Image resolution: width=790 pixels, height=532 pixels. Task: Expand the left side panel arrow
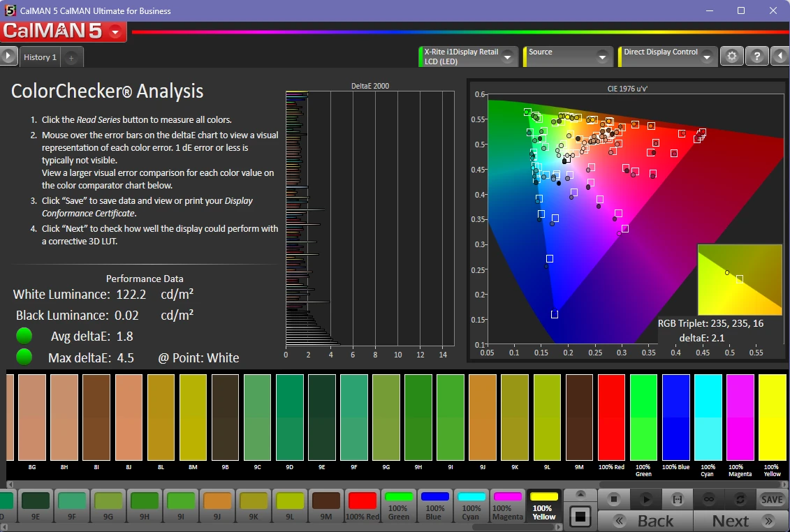(x=8, y=57)
